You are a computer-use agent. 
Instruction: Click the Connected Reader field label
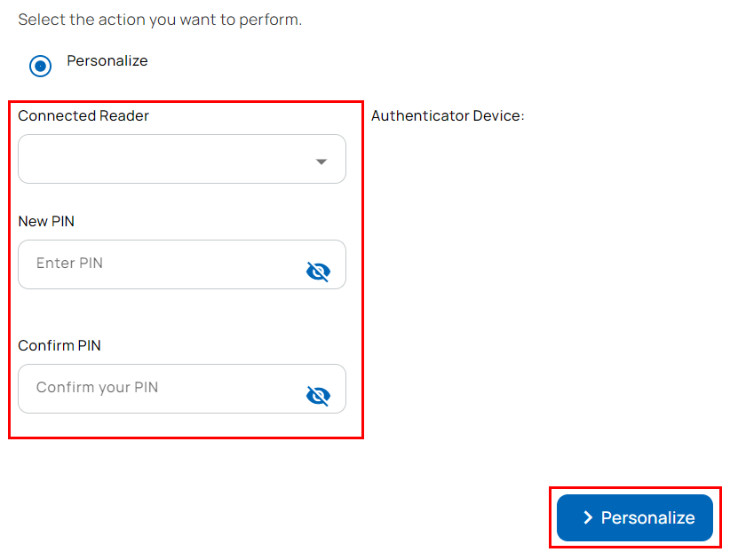coord(83,116)
